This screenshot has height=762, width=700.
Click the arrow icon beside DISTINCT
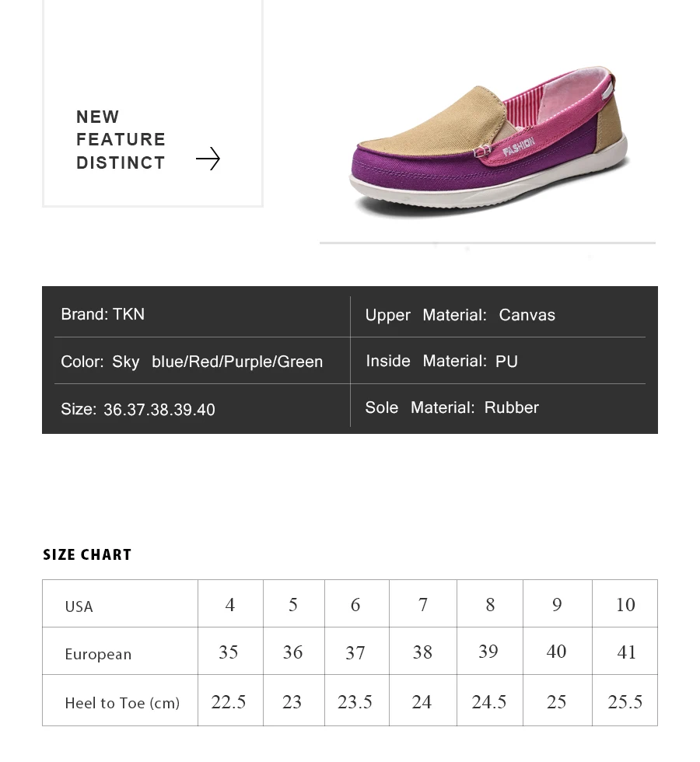208,159
